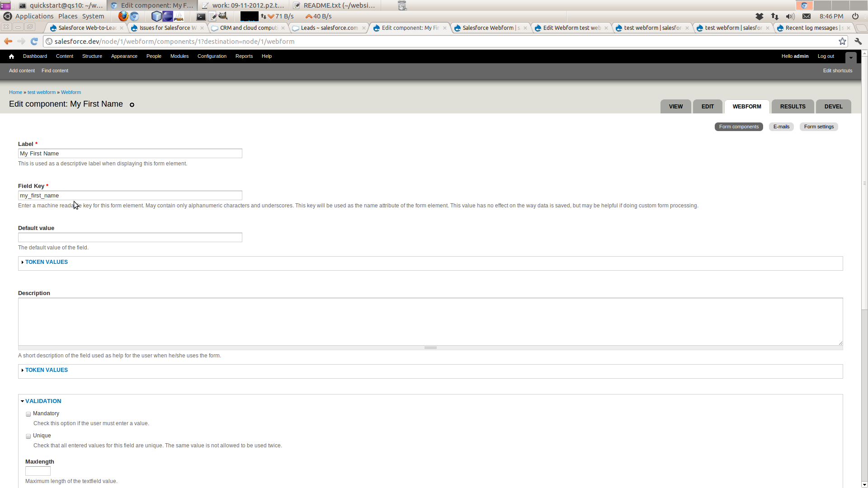Click the Structure menu item

[92, 56]
